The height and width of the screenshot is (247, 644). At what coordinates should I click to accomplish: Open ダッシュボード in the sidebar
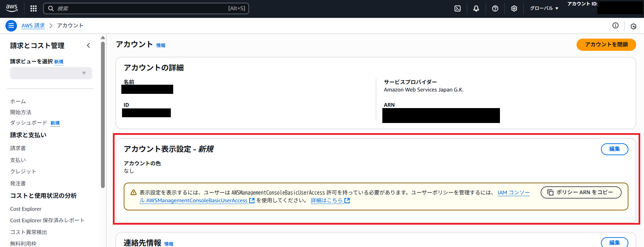28,123
